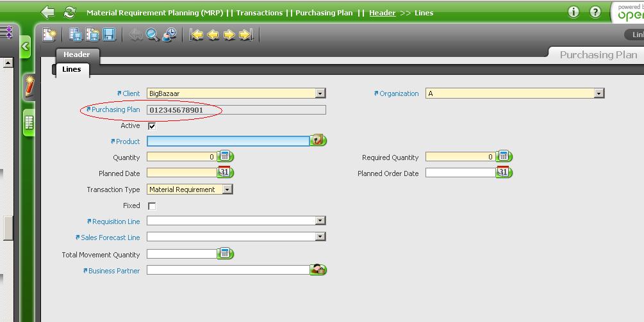Screen dimensions: 644x322
Task: Open the Product selector icon
Action: (318, 141)
